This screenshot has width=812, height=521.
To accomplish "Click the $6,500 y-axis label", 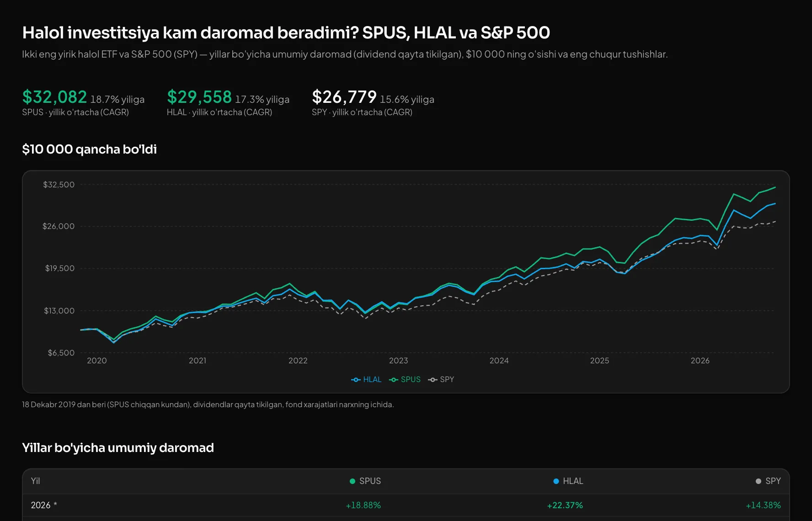I will [61, 353].
